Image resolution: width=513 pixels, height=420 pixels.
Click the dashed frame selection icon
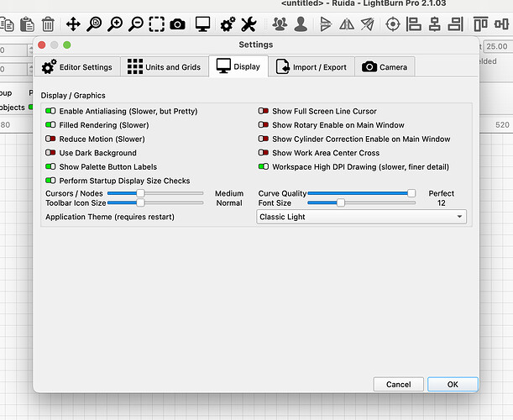tap(157, 24)
